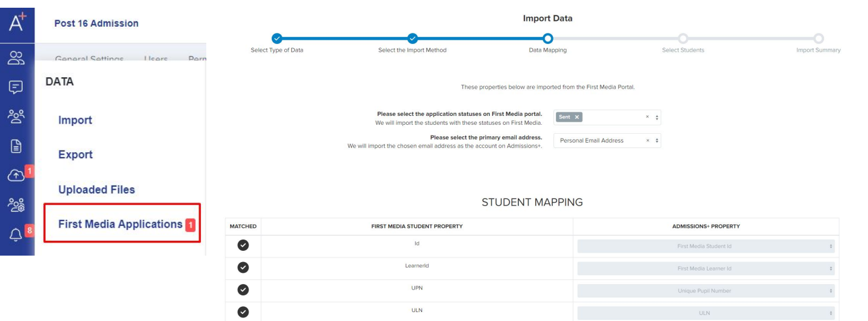The width and height of the screenshot is (868, 321).
Task: Open Uploaded Files menu item
Action: click(x=96, y=190)
